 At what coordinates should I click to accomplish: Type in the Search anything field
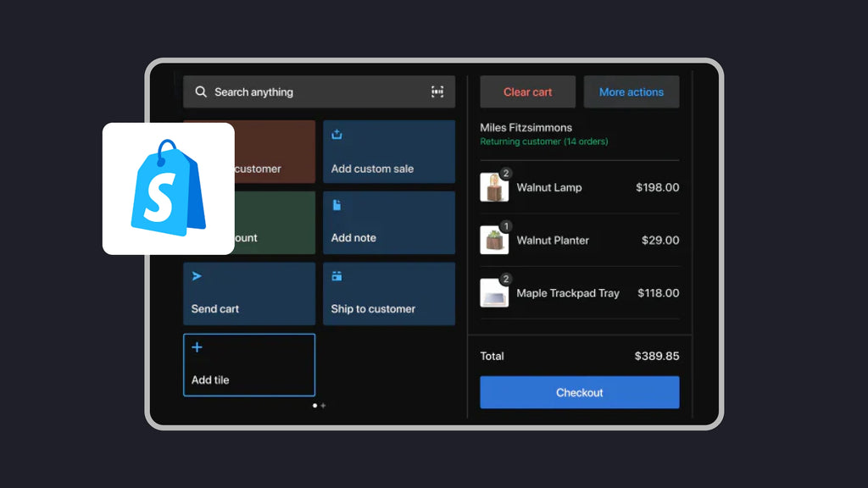pyautogui.click(x=314, y=91)
